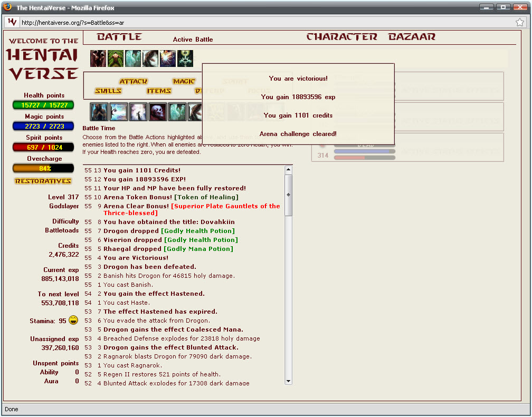Maximize the Firefox window
The width and height of the screenshot is (532, 417).
[x=503, y=7]
